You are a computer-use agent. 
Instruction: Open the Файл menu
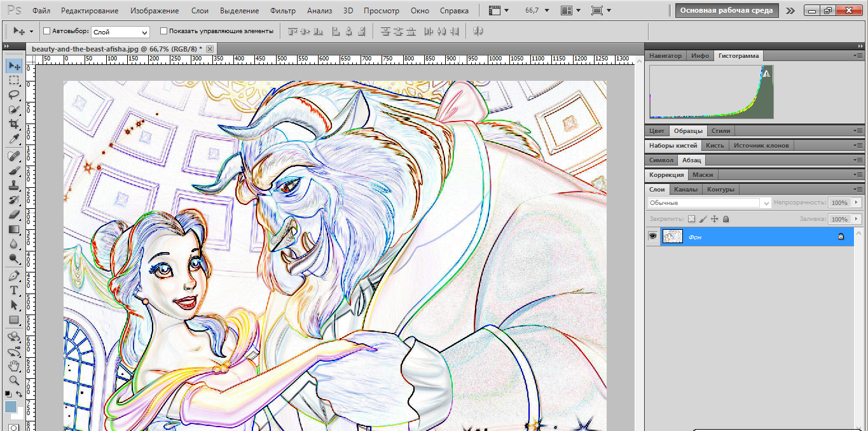pos(41,11)
